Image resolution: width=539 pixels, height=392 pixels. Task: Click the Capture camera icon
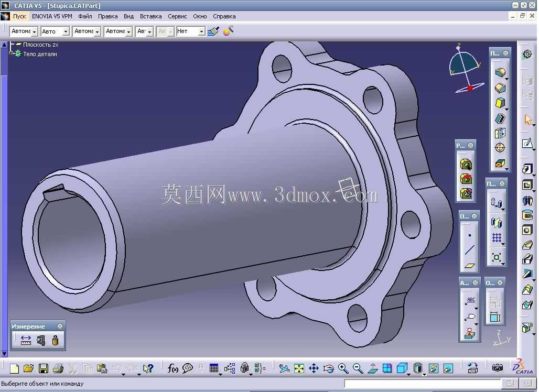click(498, 368)
